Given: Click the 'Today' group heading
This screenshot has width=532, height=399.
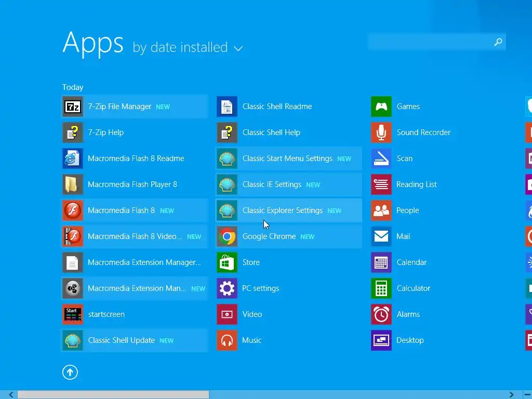Looking at the screenshot, I should point(73,87).
